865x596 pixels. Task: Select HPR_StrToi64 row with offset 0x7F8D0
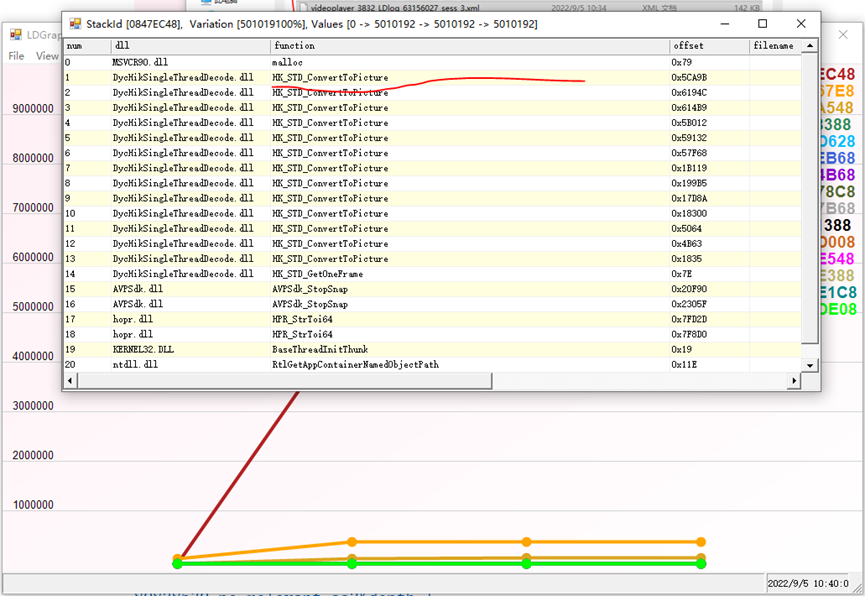pos(432,334)
